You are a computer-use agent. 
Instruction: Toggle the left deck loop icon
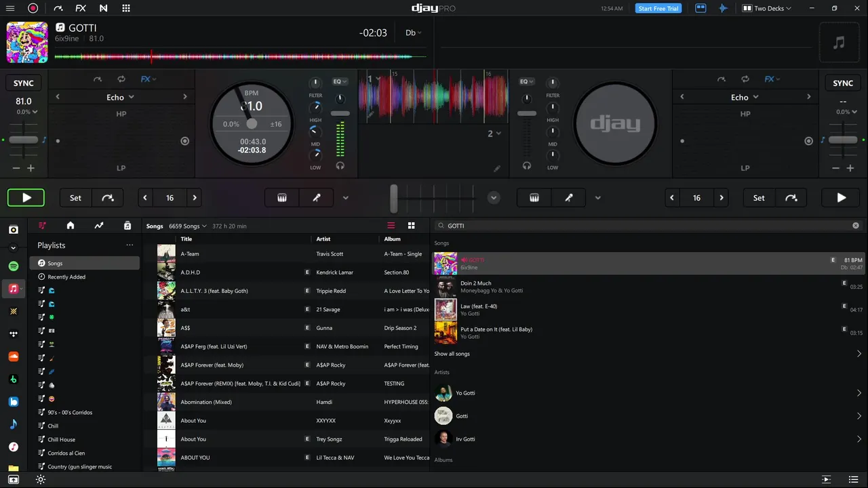pyautogui.click(x=121, y=79)
